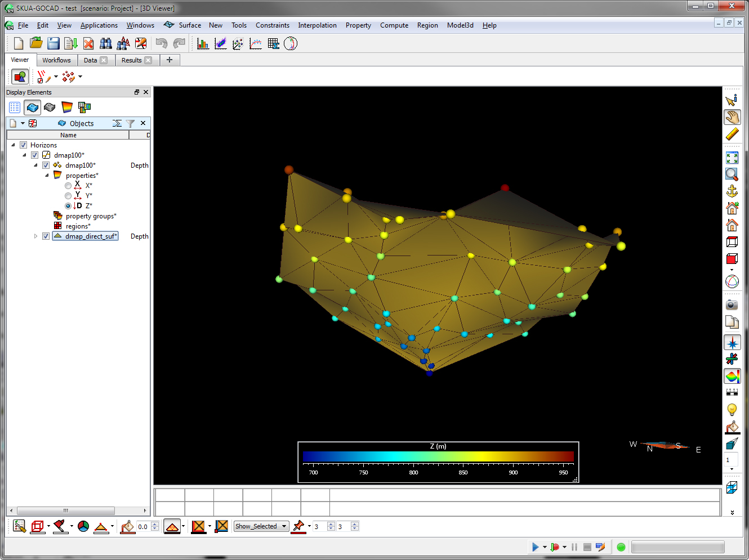
Task: Toggle visibility of dmap_direct_suf
Action: coord(46,236)
